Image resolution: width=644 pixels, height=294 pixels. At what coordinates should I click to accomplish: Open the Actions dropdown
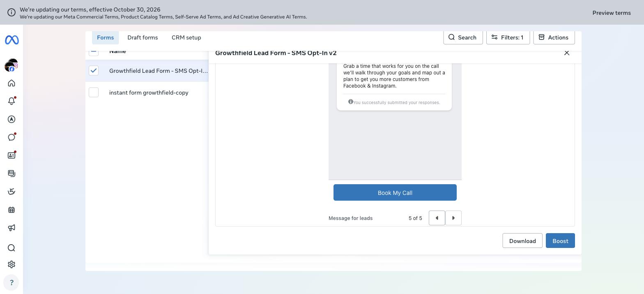coord(554,37)
